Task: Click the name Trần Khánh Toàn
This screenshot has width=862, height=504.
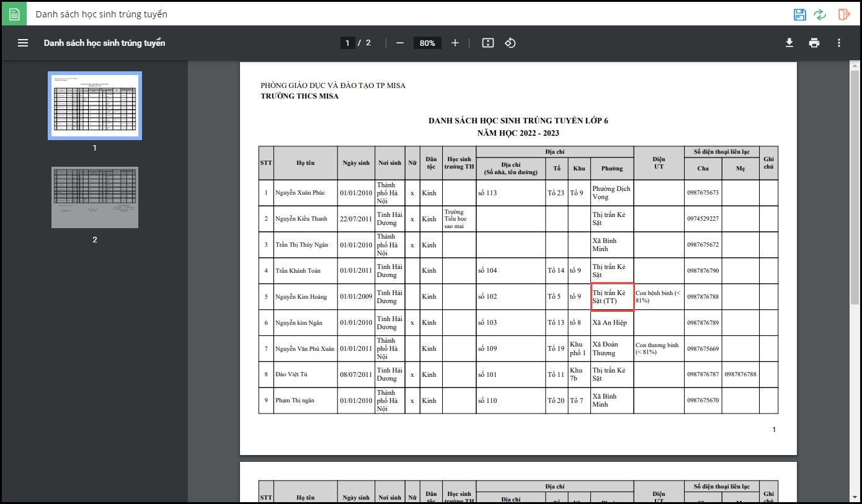Action: tap(298, 271)
